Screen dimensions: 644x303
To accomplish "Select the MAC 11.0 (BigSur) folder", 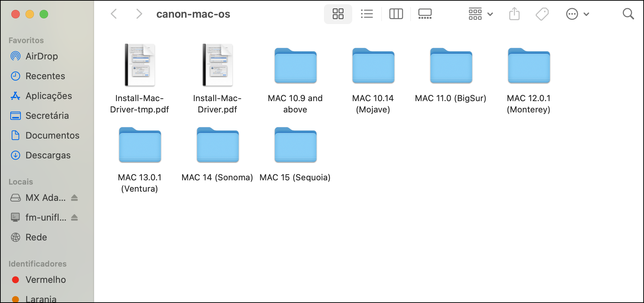I will pyautogui.click(x=451, y=75).
